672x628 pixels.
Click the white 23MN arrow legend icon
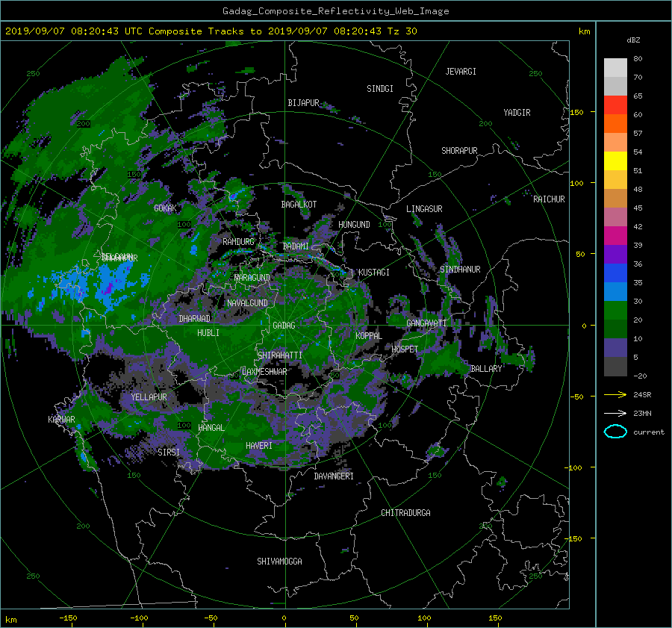coord(615,413)
